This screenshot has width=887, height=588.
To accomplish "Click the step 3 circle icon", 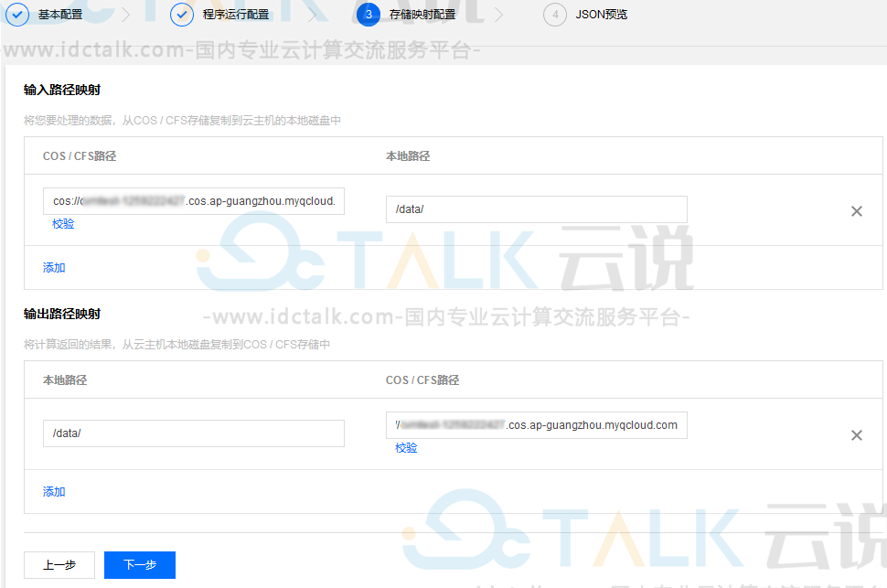I will 369,14.
